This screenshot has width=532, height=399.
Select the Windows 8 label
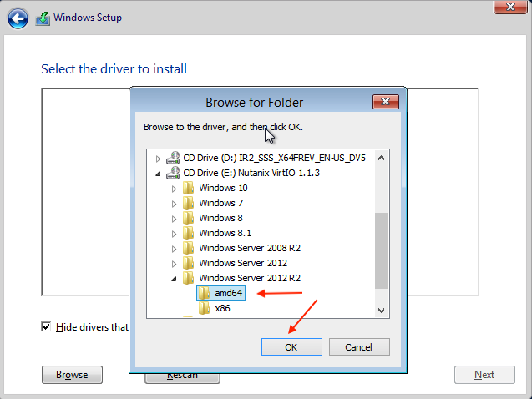(x=220, y=218)
